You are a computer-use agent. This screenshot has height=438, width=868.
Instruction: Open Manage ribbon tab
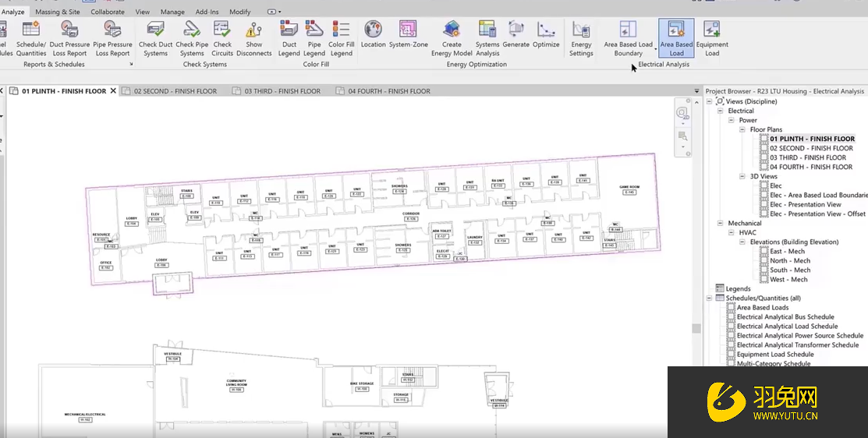tap(172, 12)
